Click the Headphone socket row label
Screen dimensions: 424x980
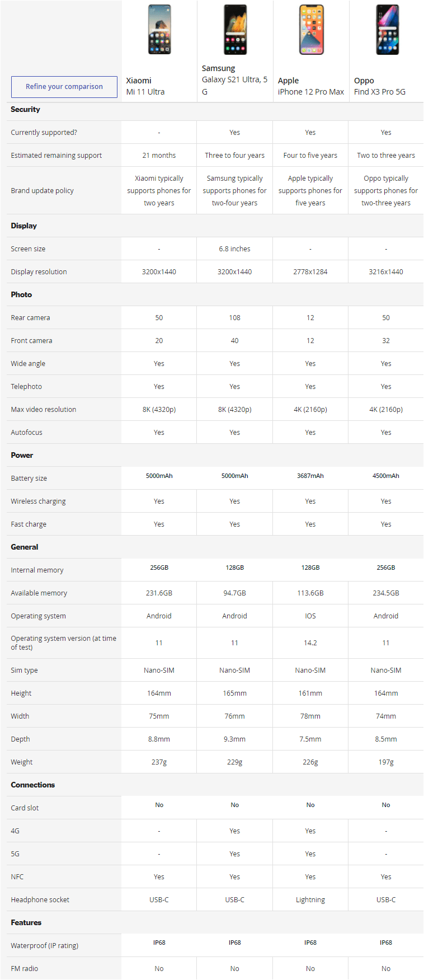click(x=40, y=900)
